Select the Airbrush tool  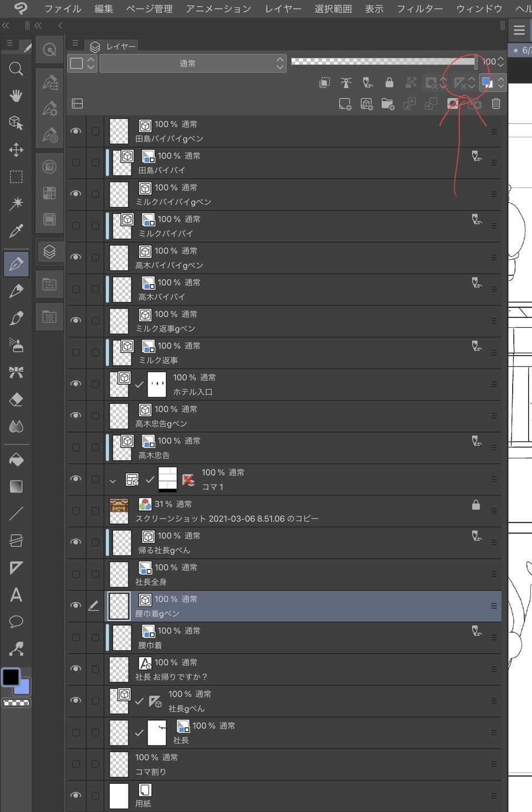[x=16, y=345]
